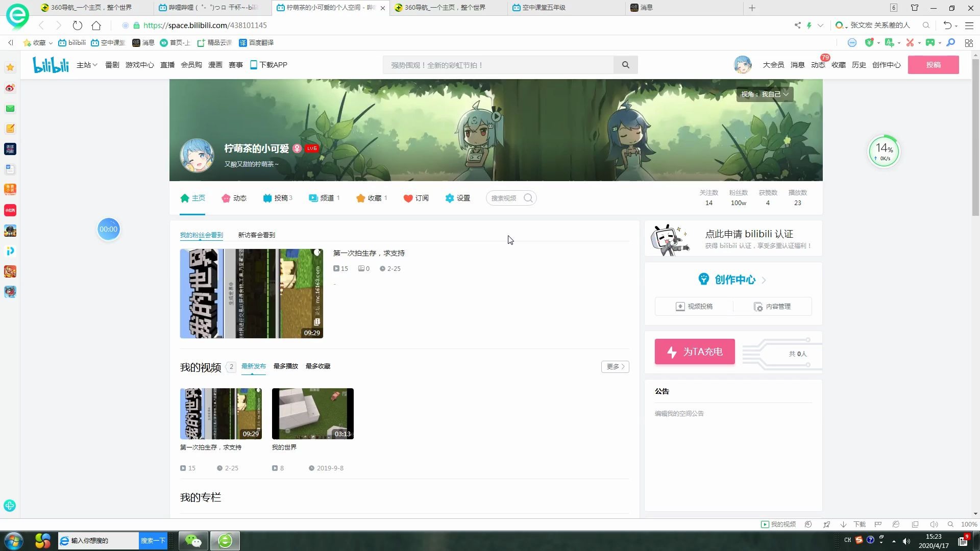Viewport: 980px width, 551px height.
Task: Sort videos by 最多播放
Action: (x=285, y=366)
